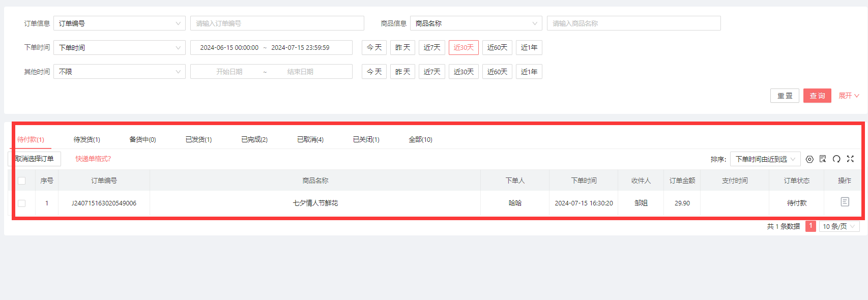The image size is (868, 300).
Task: Click the fullscreen expand icon
Action: tap(850, 159)
